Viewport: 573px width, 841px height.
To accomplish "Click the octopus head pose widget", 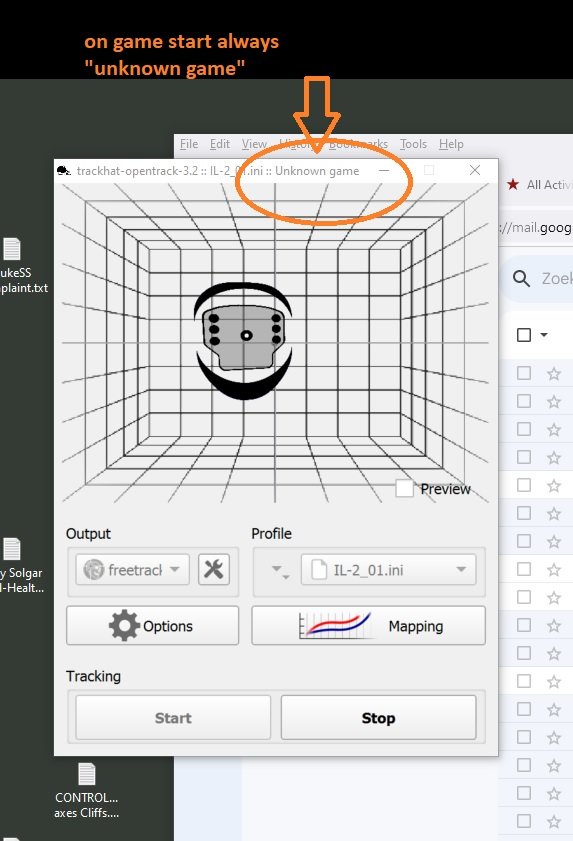I will click(x=244, y=341).
